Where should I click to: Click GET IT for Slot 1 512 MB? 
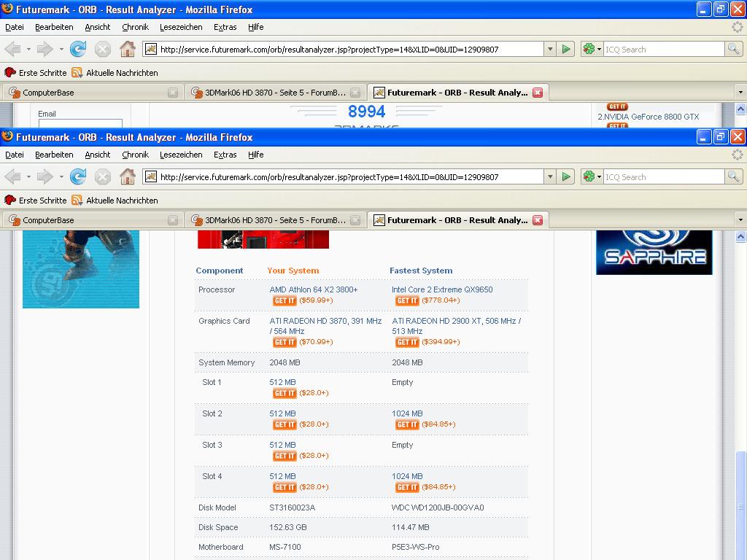click(x=285, y=393)
